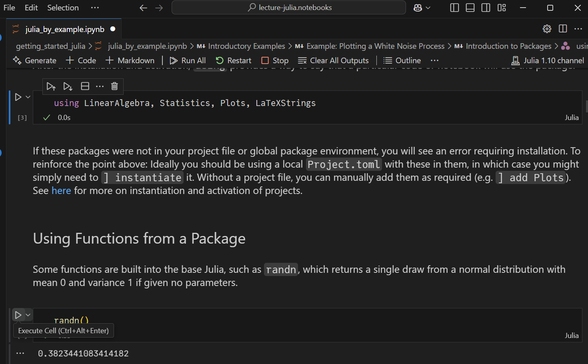Toggle the secondary side bar layout
Image resolution: width=588 pixels, height=364 pixels.
486,8
